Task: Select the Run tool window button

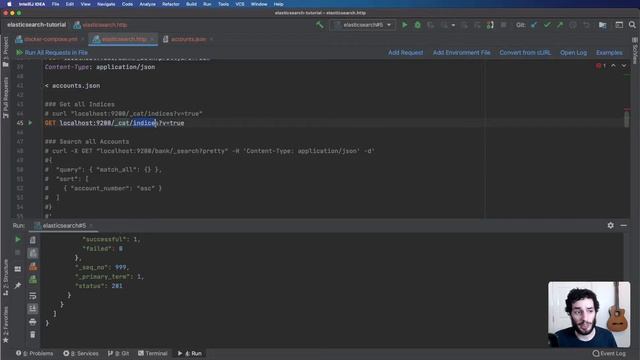Action: coord(190,353)
